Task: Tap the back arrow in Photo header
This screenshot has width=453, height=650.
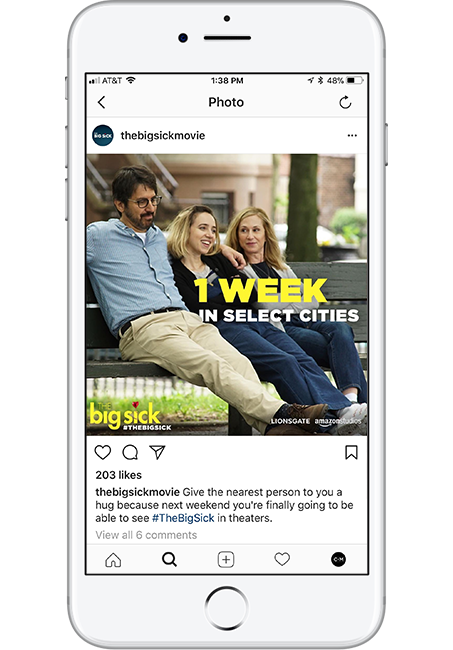Action: (x=102, y=102)
